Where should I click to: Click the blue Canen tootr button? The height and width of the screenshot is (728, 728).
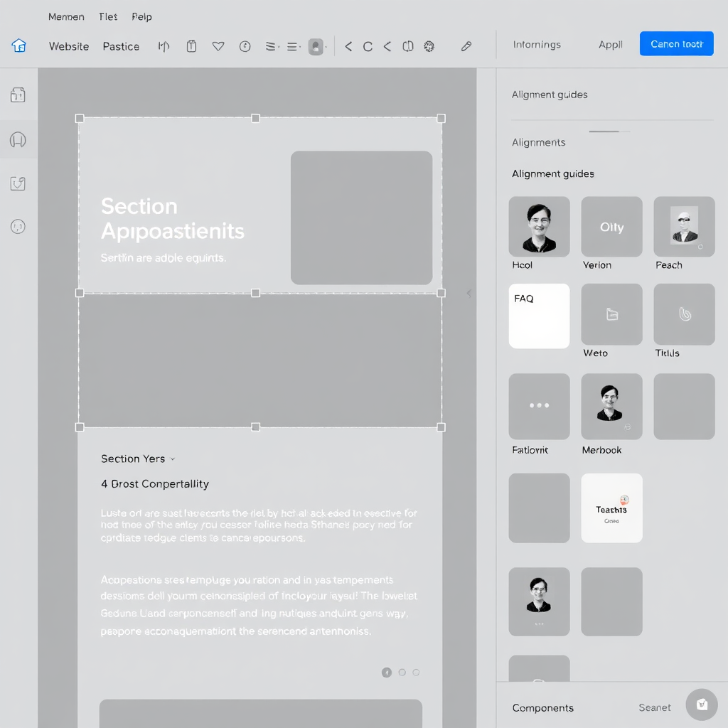(676, 44)
